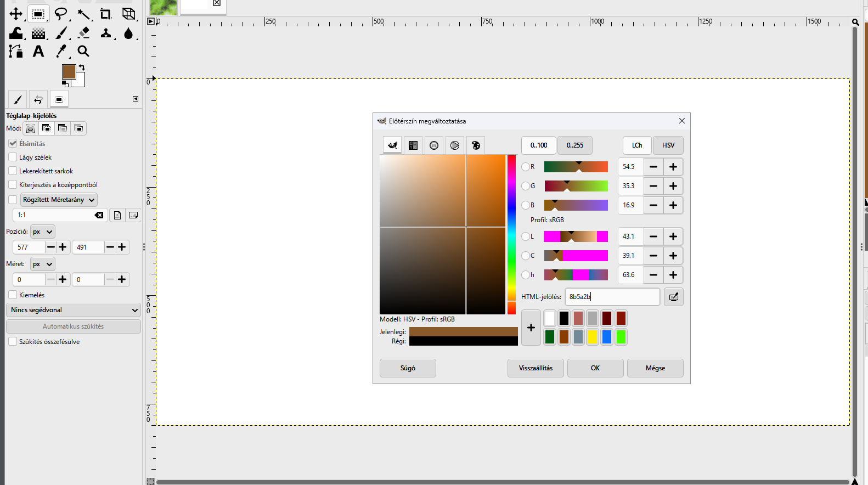Select the Unified Transform tool
868x485 pixels.
pos(128,14)
